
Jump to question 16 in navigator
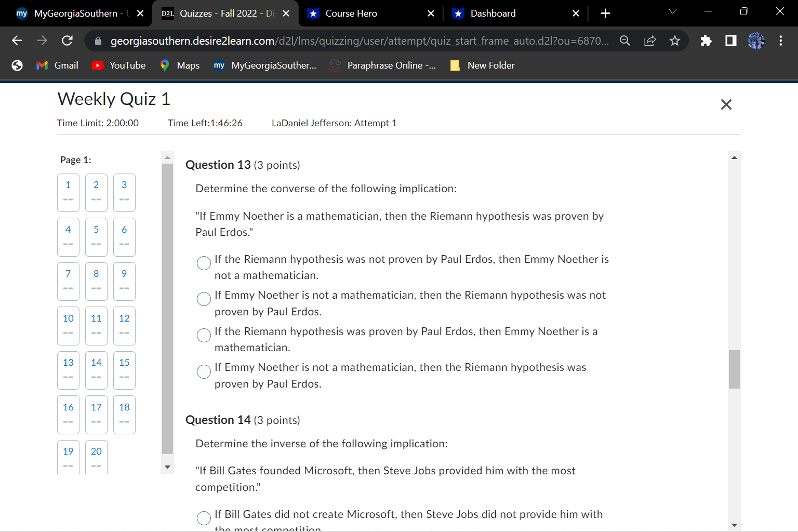pyautogui.click(x=68, y=415)
